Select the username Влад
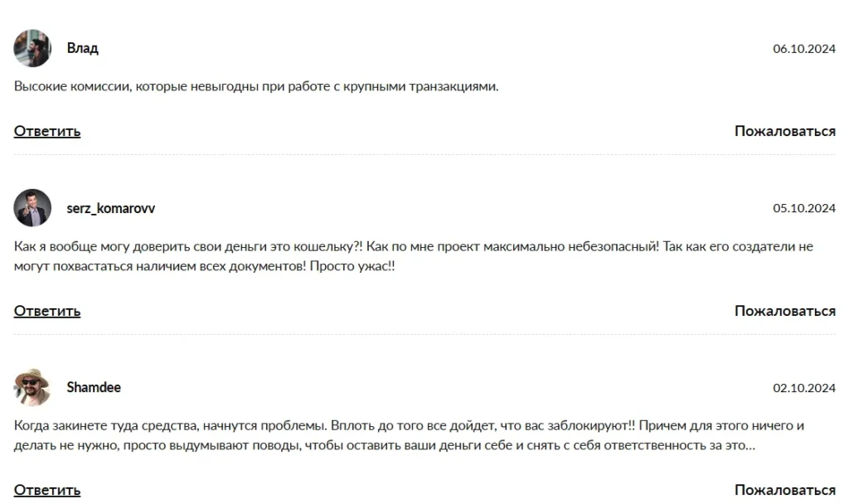Image resolution: width=849 pixels, height=504 pixels. 83,47
